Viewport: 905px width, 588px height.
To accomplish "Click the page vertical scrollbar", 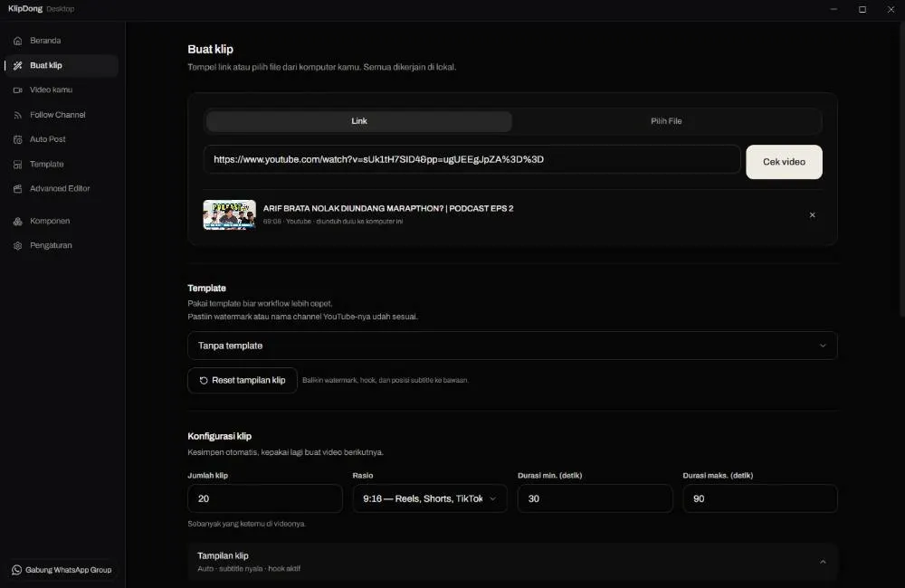I will tap(901, 170).
